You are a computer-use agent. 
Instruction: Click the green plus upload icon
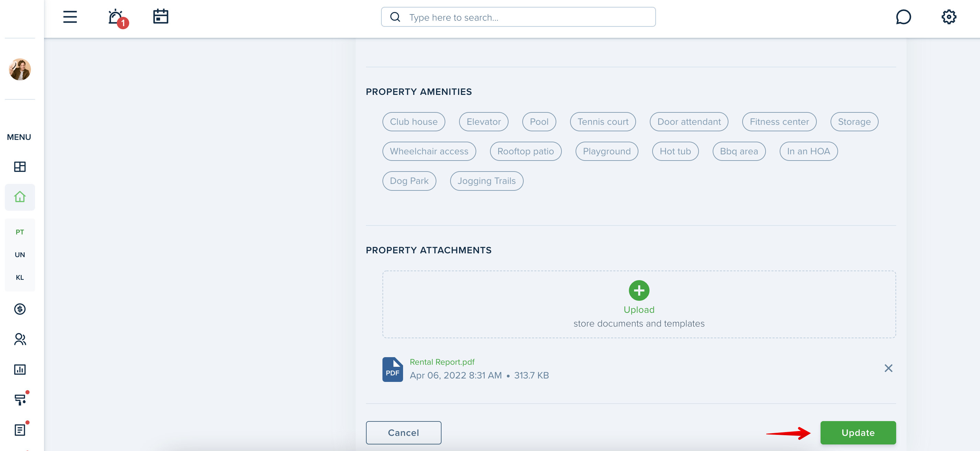tap(639, 291)
